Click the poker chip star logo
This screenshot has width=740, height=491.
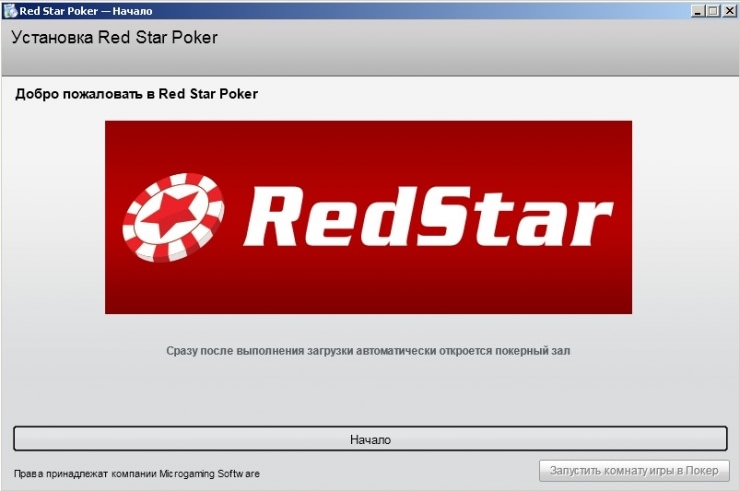tap(173, 218)
